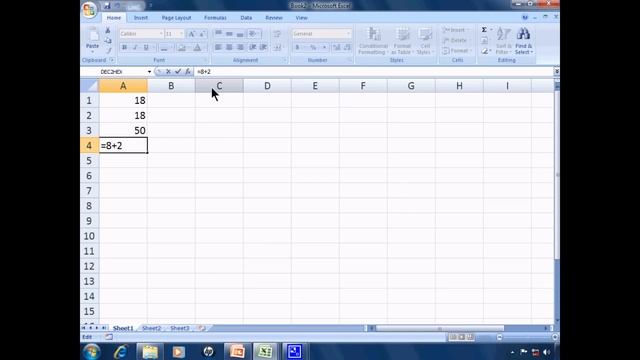Click the Format Painter brush icon
640x360 pixels.
coord(108,50)
